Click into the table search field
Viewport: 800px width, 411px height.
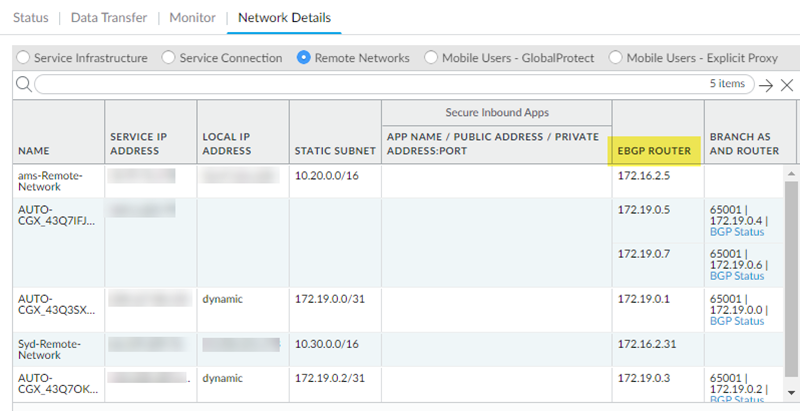point(370,85)
